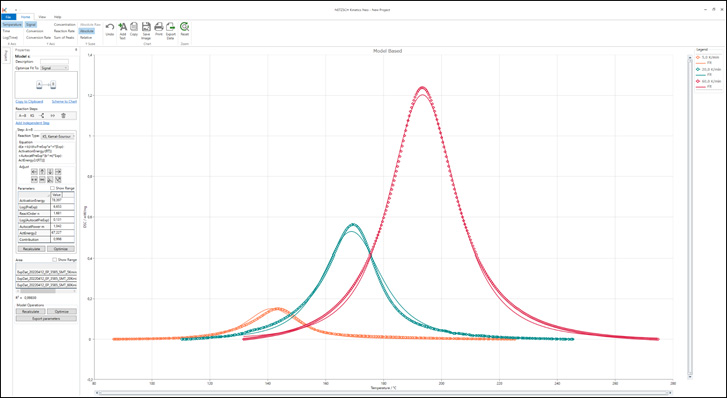Click the Scheme to Chart link

(64, 102)
